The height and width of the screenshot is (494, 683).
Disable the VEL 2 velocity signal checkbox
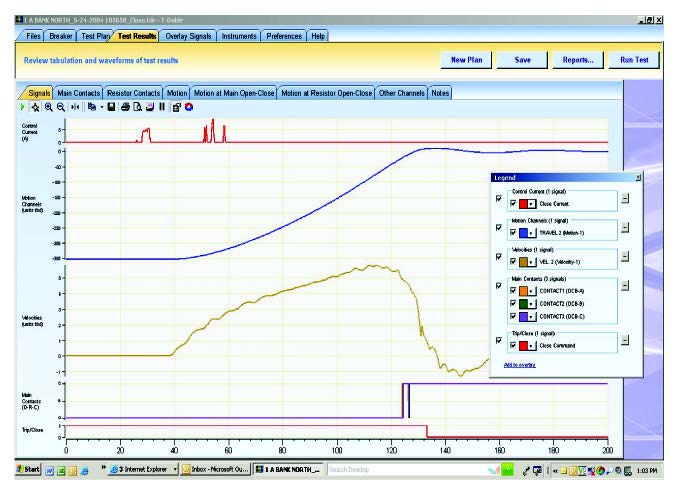tap(513, 261)
